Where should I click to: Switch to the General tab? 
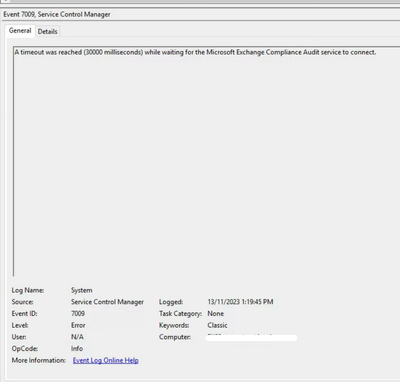pyautogui.click(x=20, y=31)
